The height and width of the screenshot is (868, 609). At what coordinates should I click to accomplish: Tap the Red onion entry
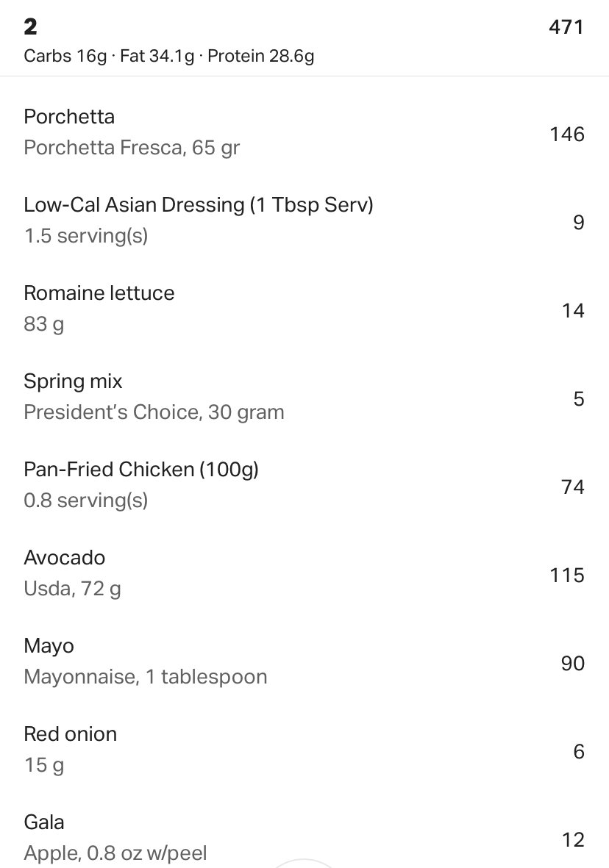[x=304, y=750]
